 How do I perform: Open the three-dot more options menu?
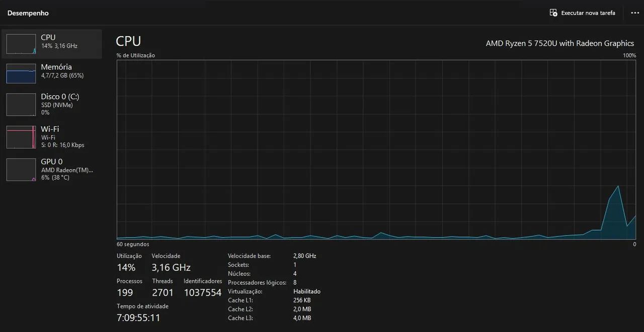634,13
